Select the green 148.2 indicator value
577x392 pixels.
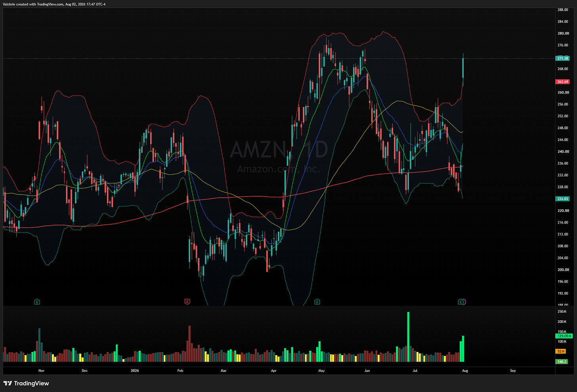(x=562, y=361)
